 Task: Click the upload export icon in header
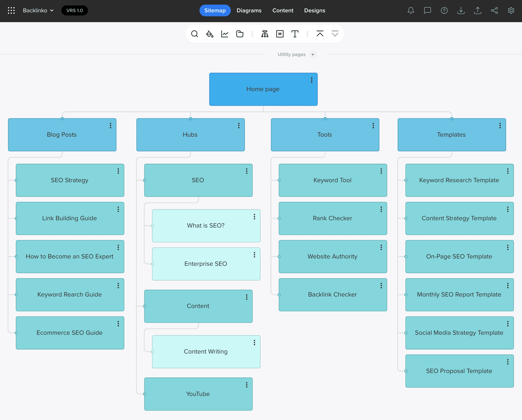tap(478, 10)
